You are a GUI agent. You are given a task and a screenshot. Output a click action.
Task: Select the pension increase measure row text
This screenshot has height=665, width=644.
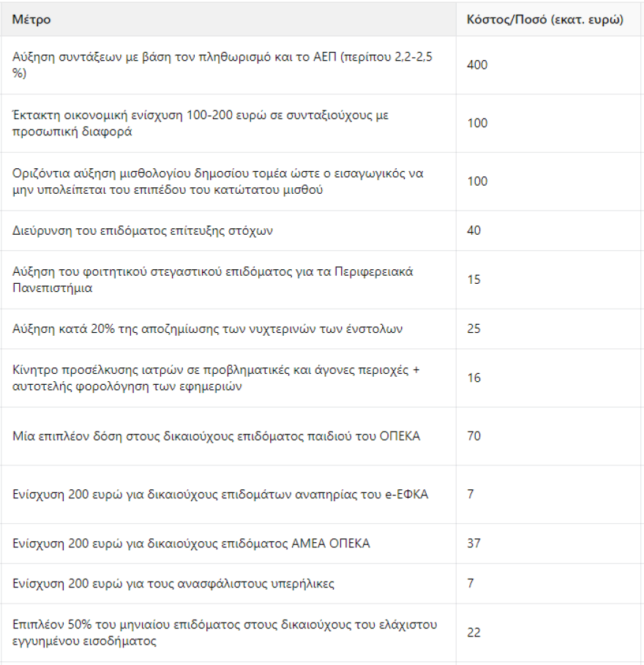click(x=222, y=65)
